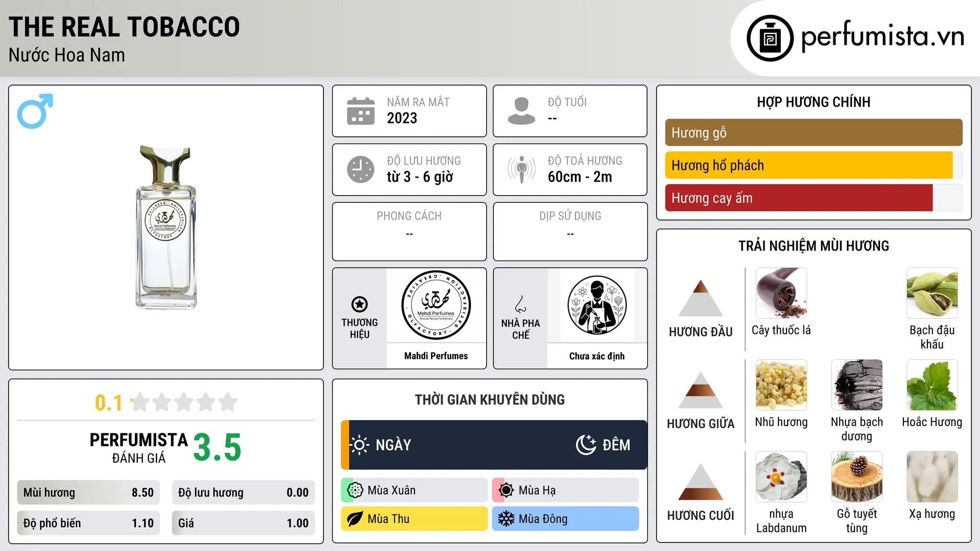Select the Nhũ hương note image
The height and width of the screenshot is (551, 980).
[x=781, y=385]
